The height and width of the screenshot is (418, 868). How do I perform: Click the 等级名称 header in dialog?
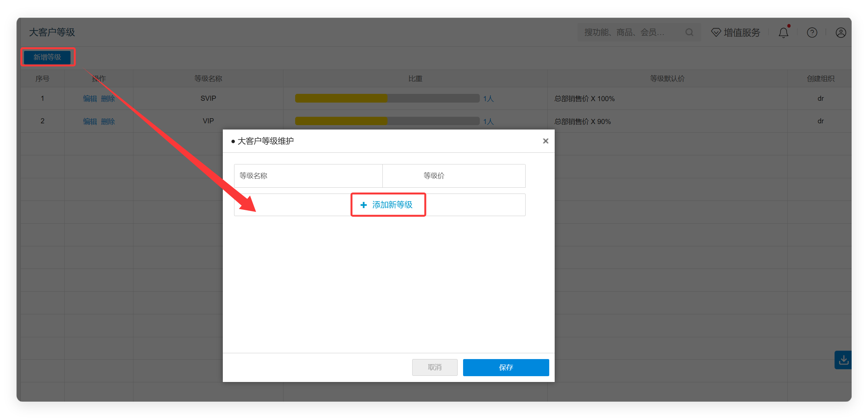coord(253,176)
